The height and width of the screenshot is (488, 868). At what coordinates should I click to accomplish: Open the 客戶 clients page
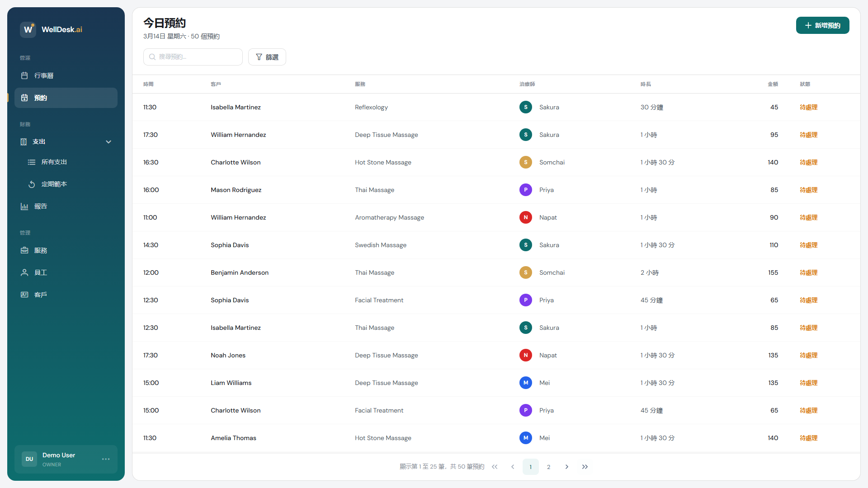click(x=40, y=295)
